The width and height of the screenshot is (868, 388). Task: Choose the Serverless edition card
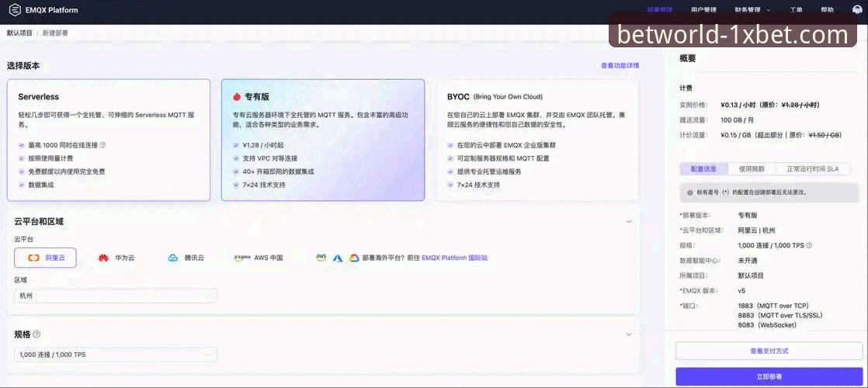[109, 140]
